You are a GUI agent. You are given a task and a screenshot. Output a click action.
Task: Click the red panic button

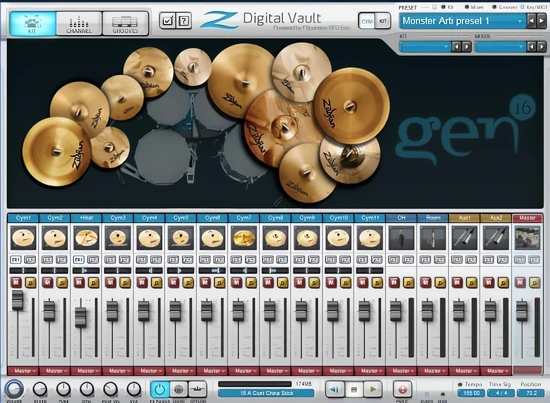point(402,389)
